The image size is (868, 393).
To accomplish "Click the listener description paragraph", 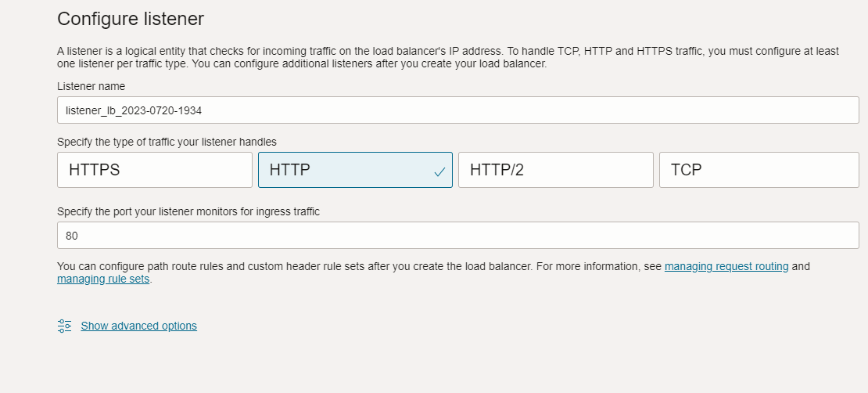I will (448, 57).
